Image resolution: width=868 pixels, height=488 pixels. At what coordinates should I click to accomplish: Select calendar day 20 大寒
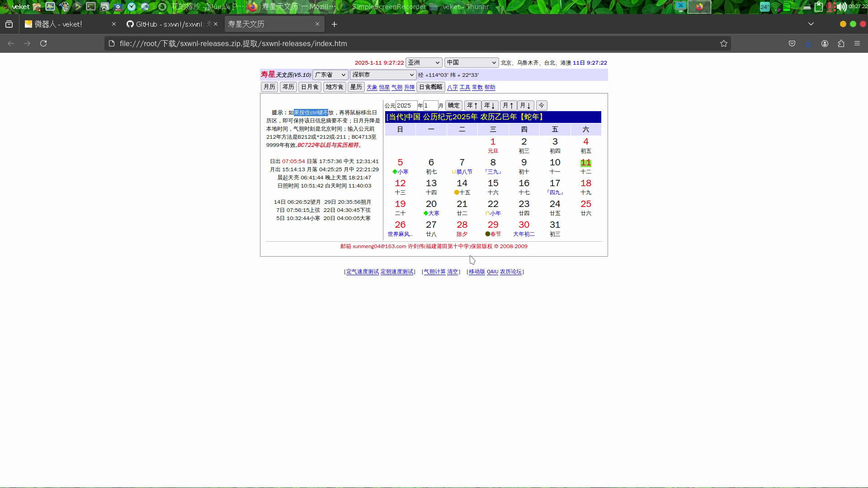coord(431,208)
